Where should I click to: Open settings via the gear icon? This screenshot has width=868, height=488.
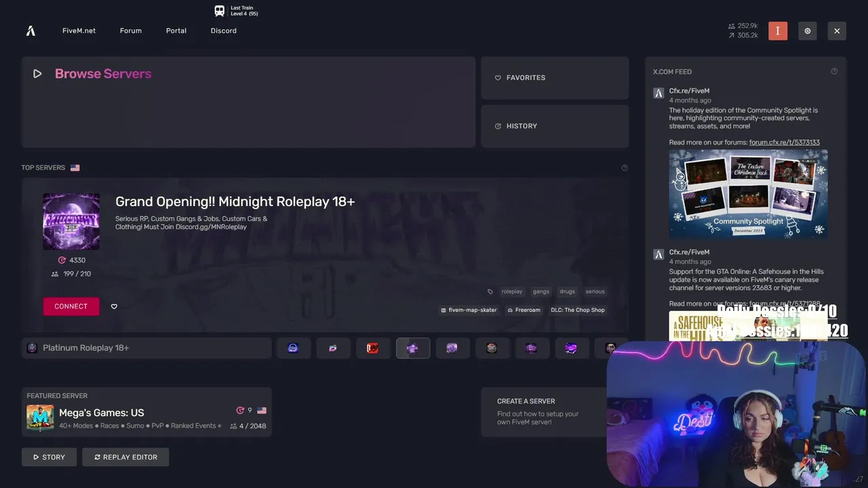click(x=808, y=30)
